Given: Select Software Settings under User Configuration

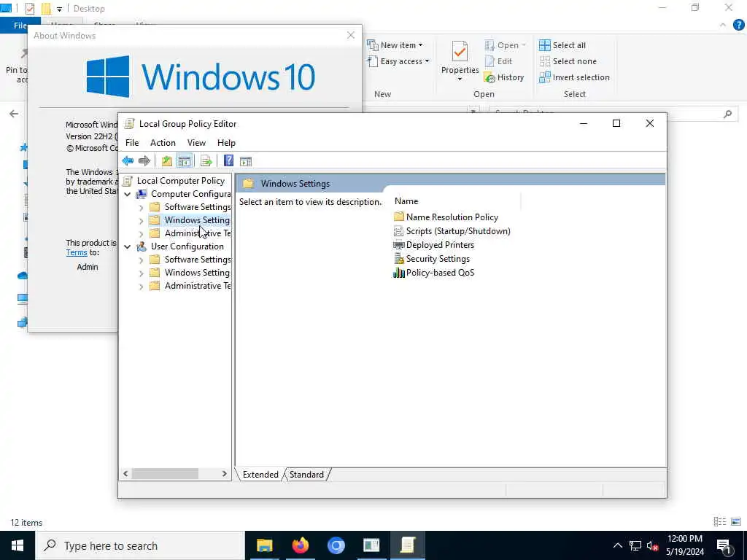Looking at the screenshot, I should click(190, 260).
